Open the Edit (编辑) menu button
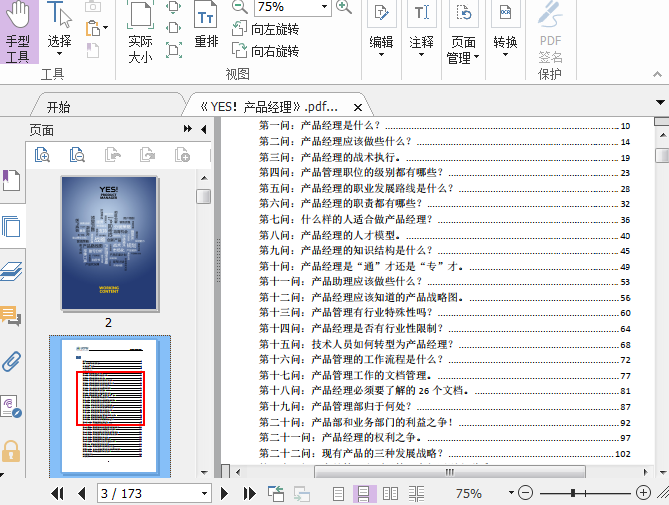The height and width of the screenshot is (505, 669). tap(381, 30)
